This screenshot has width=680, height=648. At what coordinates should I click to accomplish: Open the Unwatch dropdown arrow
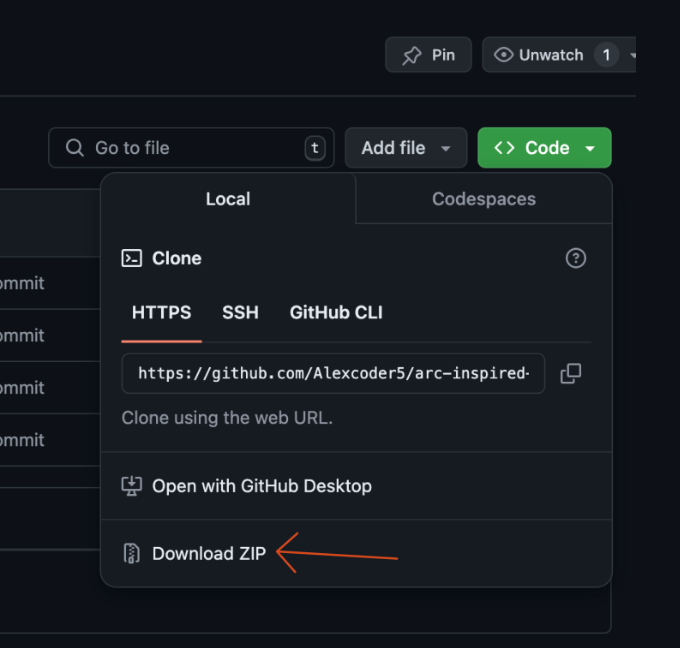tap(632, 55)
